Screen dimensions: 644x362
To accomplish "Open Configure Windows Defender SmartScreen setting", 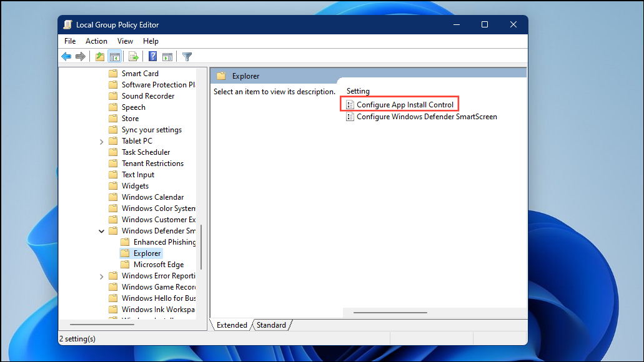I will [x=427, y=117].
